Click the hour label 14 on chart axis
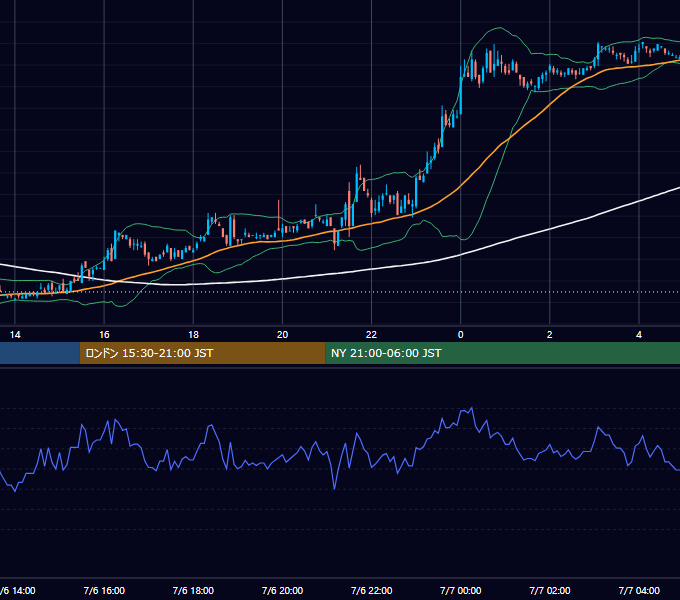 [15, 335]
